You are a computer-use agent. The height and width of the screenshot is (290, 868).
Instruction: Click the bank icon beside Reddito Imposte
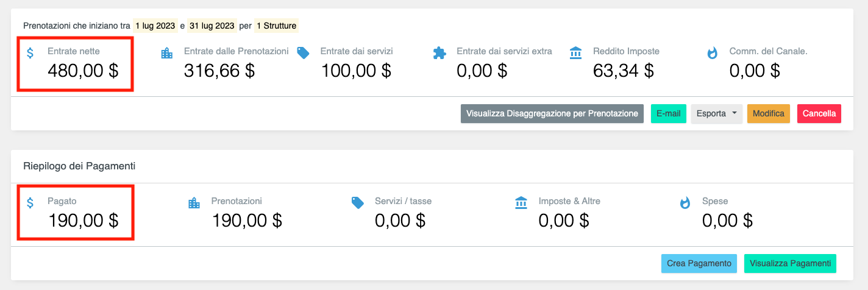(x=575, y=53)
